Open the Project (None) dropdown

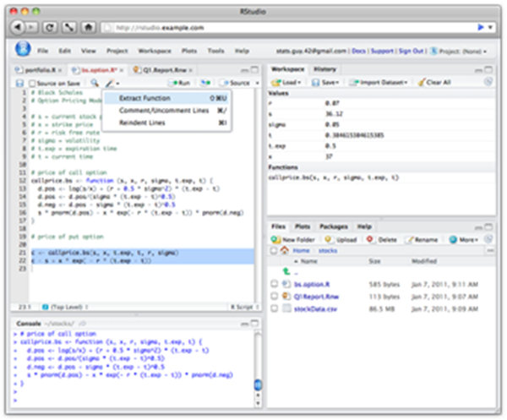pyautogui.click(x=459, y=52)
